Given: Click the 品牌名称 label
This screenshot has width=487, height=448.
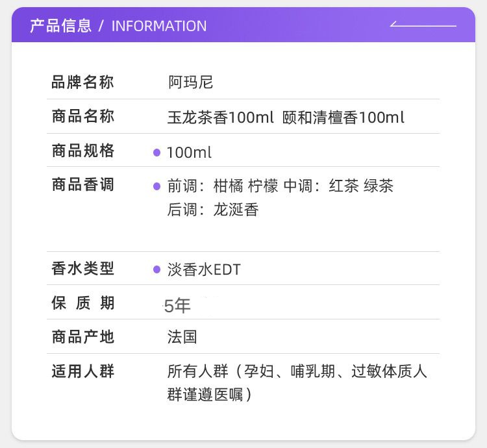Looking at the screenshot, I should click(x=82, y=82).
